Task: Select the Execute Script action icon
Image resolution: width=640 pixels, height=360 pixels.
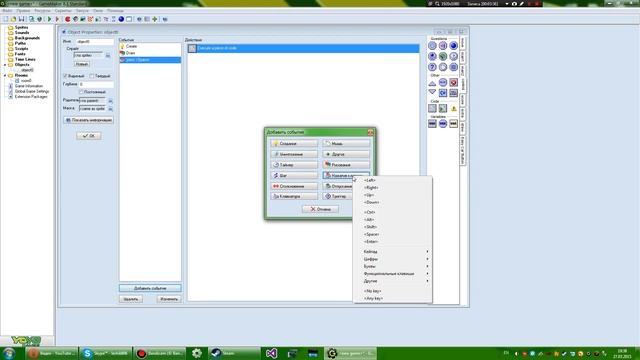Action: tap(443, 108)
